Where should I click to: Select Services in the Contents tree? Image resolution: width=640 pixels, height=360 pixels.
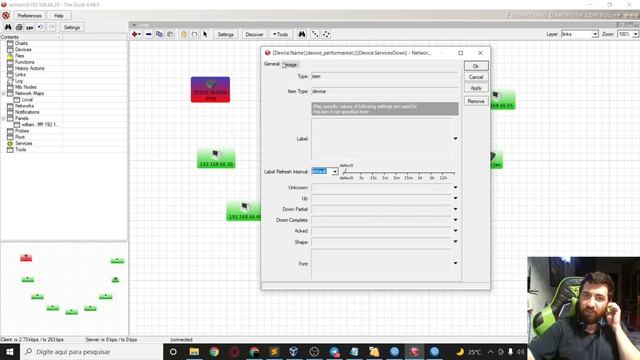(x=24, y=143)
